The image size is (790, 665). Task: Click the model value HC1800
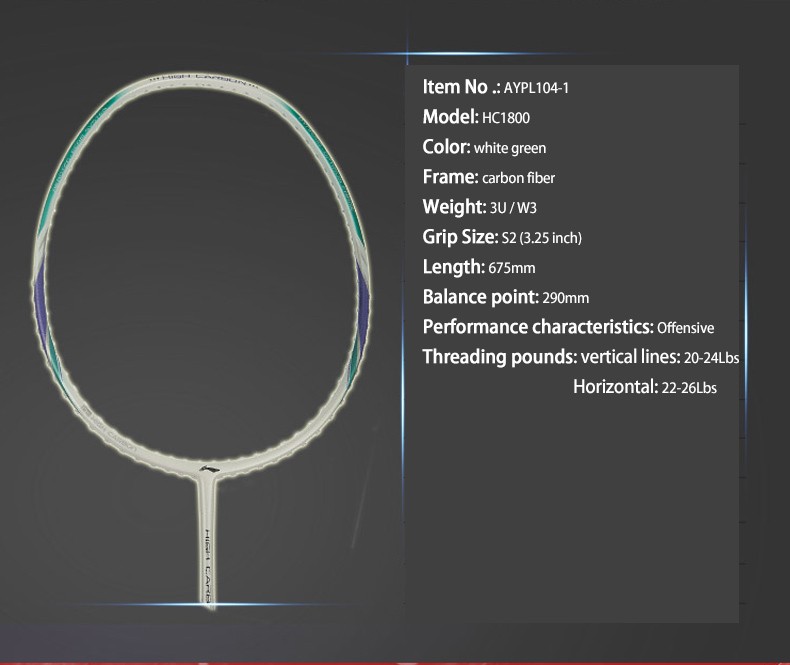point(506,118)
